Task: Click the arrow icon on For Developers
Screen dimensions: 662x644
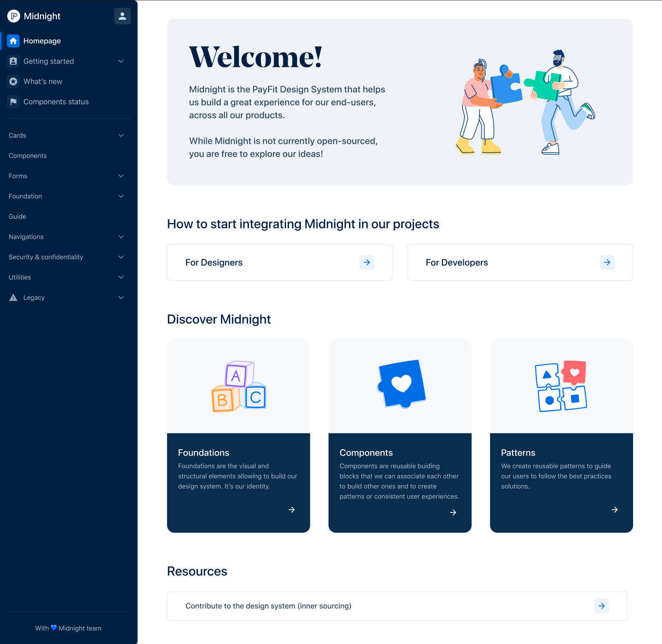Action: (607, 262)
